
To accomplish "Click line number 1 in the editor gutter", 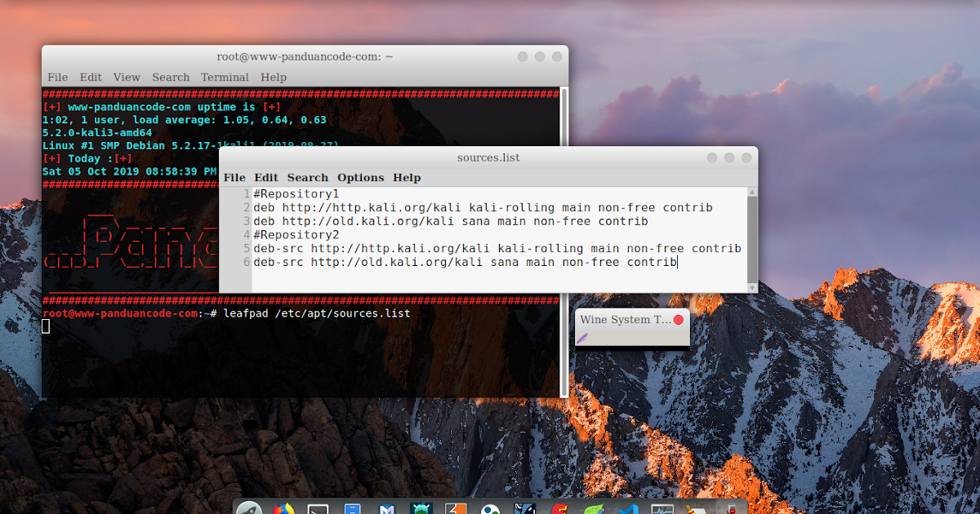I will [247, 194].
